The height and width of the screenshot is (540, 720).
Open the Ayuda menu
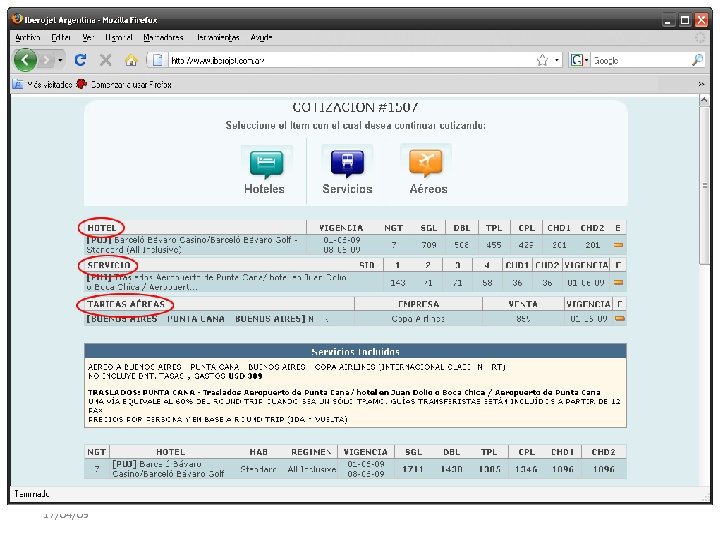click(261, 37)
